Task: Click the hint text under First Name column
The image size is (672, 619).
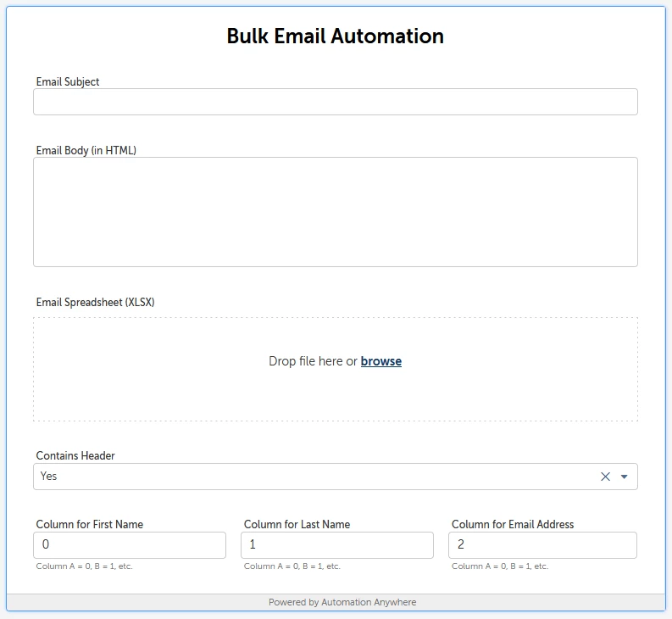Action: click(x=85, y=566)
